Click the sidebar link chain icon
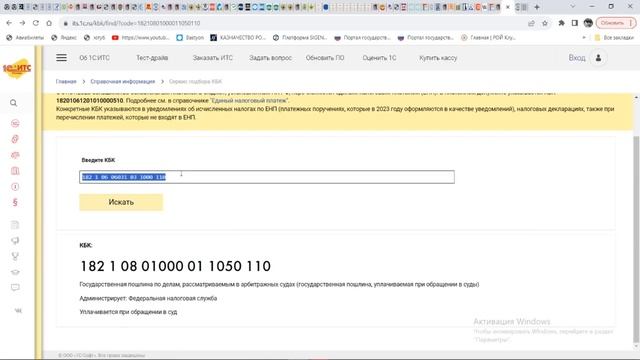This screenshot has width=640, height=360. click(x=15, y=139)
